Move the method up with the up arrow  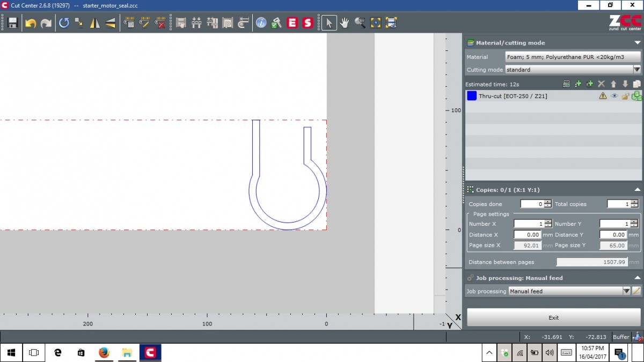click(613, 84)
